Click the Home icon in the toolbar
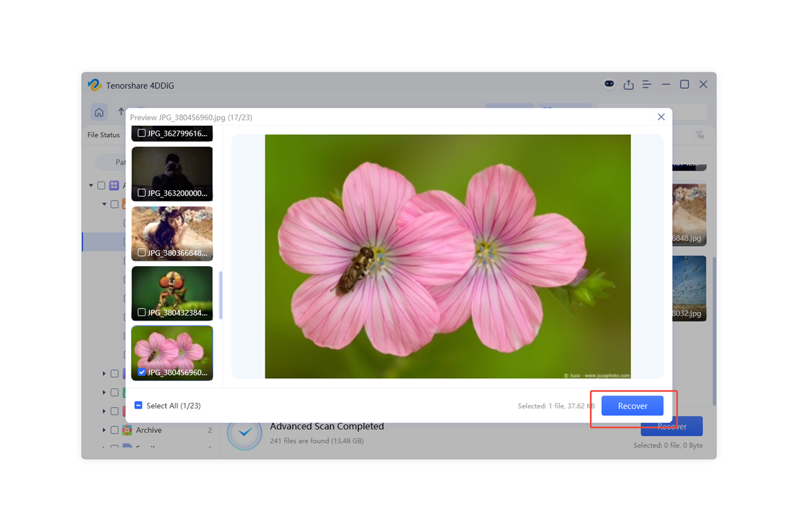Viewport: 798px width, 532px height. (x=99, y=112)
